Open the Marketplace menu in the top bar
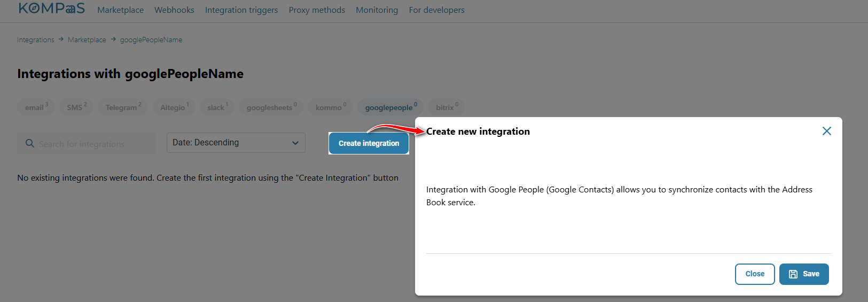868x302 pixels. click(x=120, y=10)
